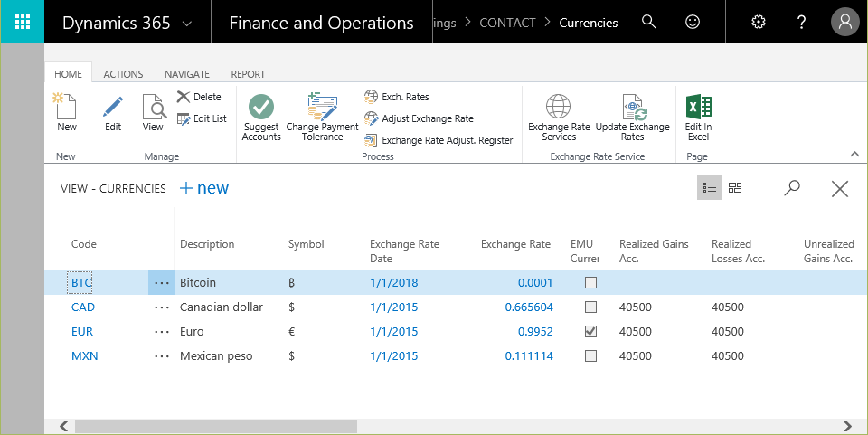The width and height of the screenshot is (868, 435).
Task: Open the EUR currency code link
Action: coord(82,332)
